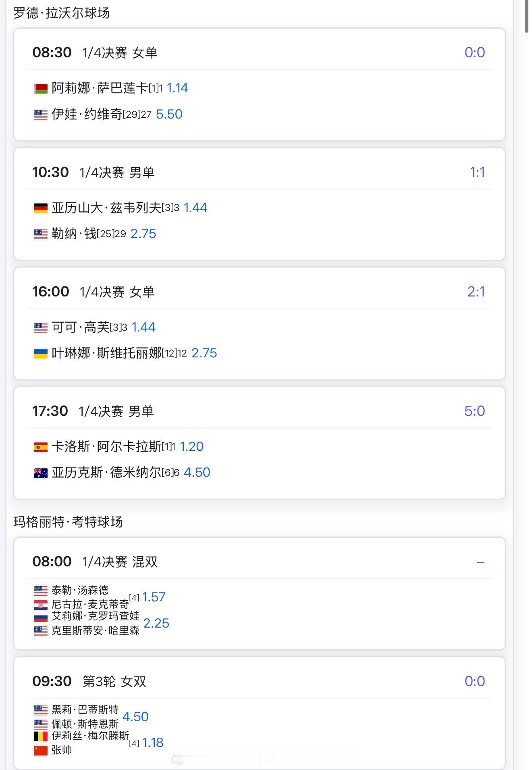Screen dimensions: 532x770
Task: Click the vertical scrollbar thumb at right edge
Action: click(x=527, y=16)
